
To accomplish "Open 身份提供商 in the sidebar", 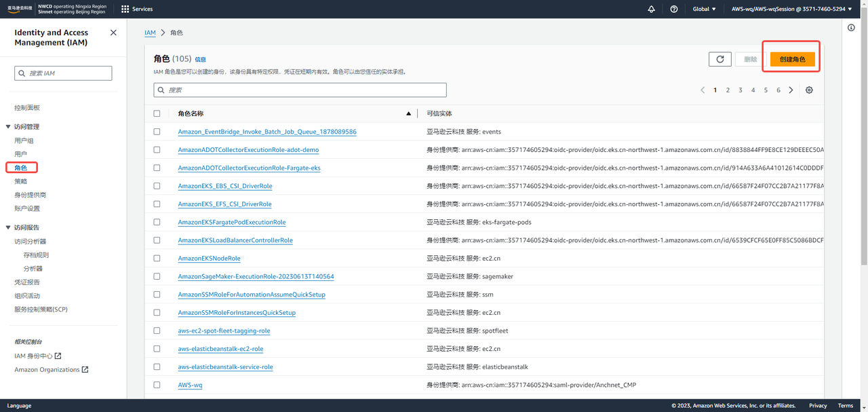I will coord(30,195).
